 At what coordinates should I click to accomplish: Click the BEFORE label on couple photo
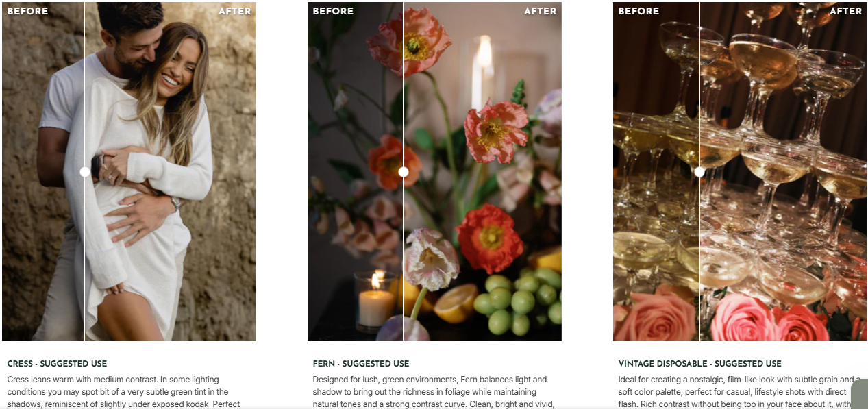[x=27, y=11]
